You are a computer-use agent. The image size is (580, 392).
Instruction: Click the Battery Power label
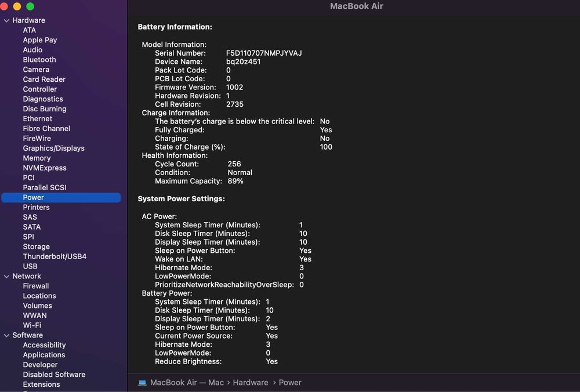[167, 293]
